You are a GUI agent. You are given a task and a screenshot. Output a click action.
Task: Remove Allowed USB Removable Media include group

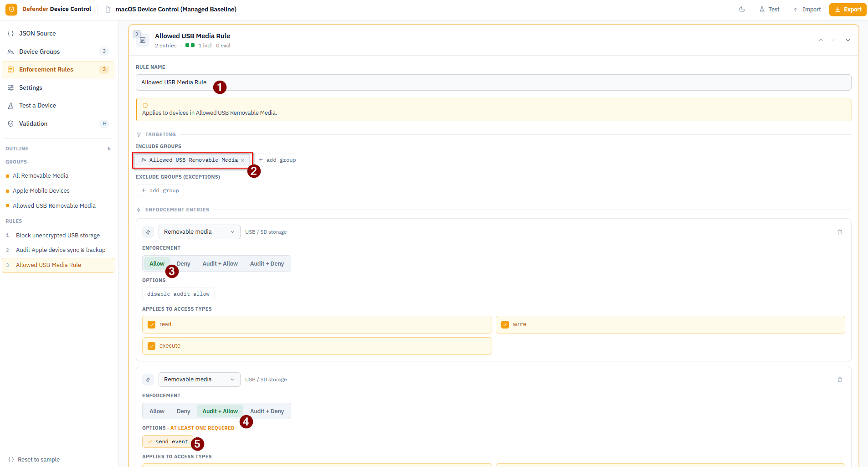(x=243, y=160)
